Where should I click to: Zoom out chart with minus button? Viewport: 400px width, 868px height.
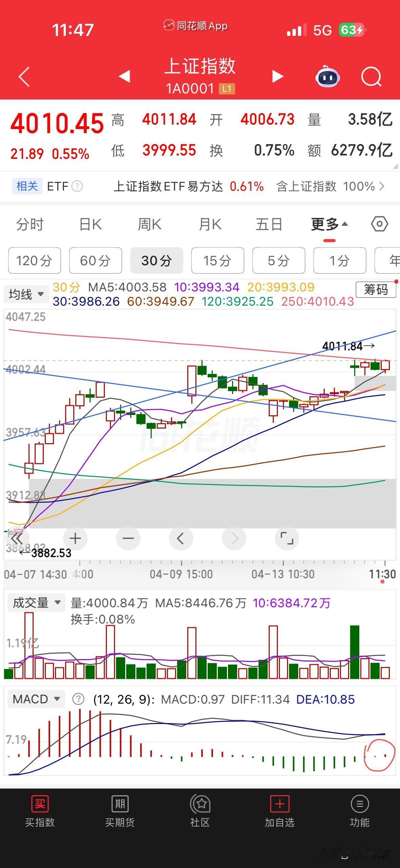coord(128,538)
